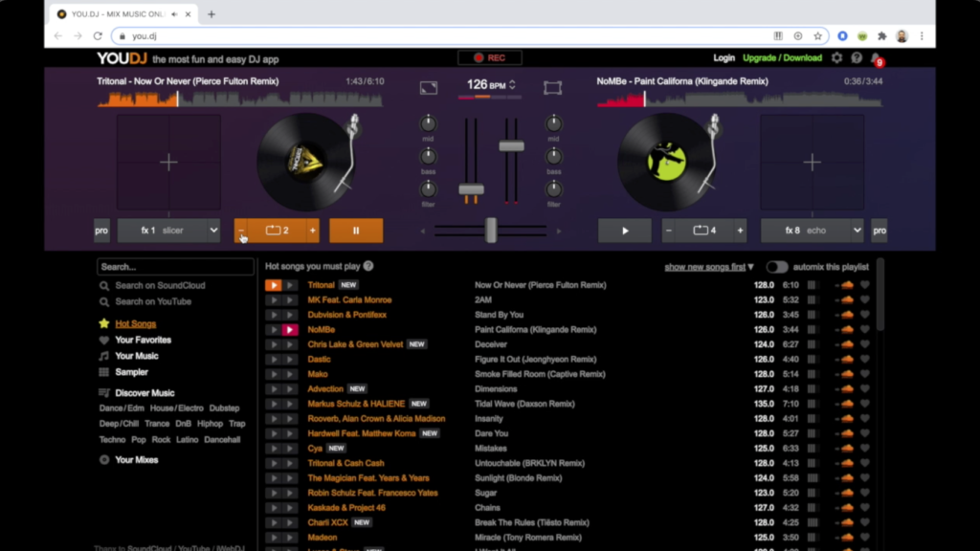The image size is (980, 551).
Task: Click the right deck pro button
Action: point(879,231)
